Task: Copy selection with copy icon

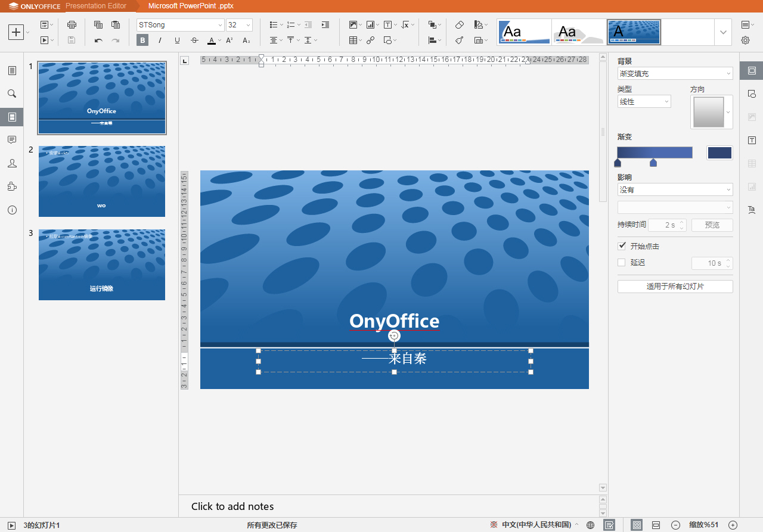Action: 98,25
